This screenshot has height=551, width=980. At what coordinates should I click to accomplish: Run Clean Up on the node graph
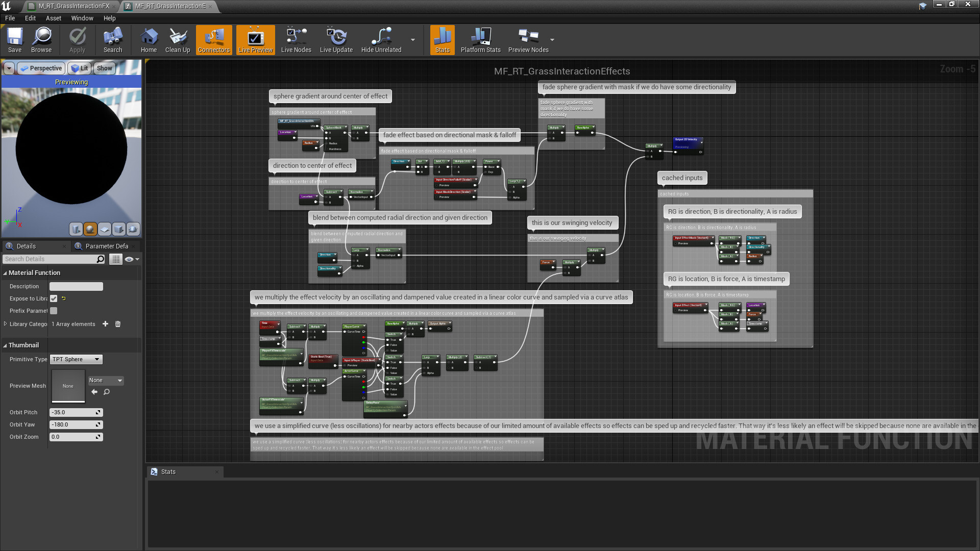(x=177, y=40)
